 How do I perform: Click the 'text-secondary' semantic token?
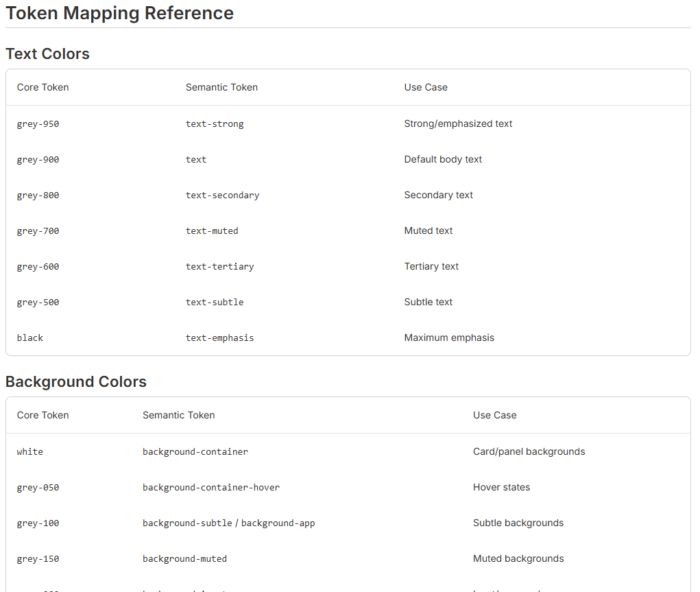click(x=222, y=196)
